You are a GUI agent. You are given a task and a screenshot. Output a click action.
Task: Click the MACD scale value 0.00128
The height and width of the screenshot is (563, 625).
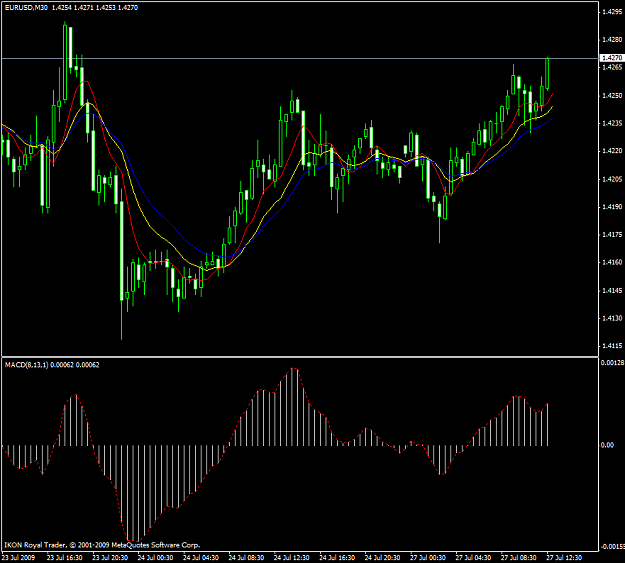612,362
